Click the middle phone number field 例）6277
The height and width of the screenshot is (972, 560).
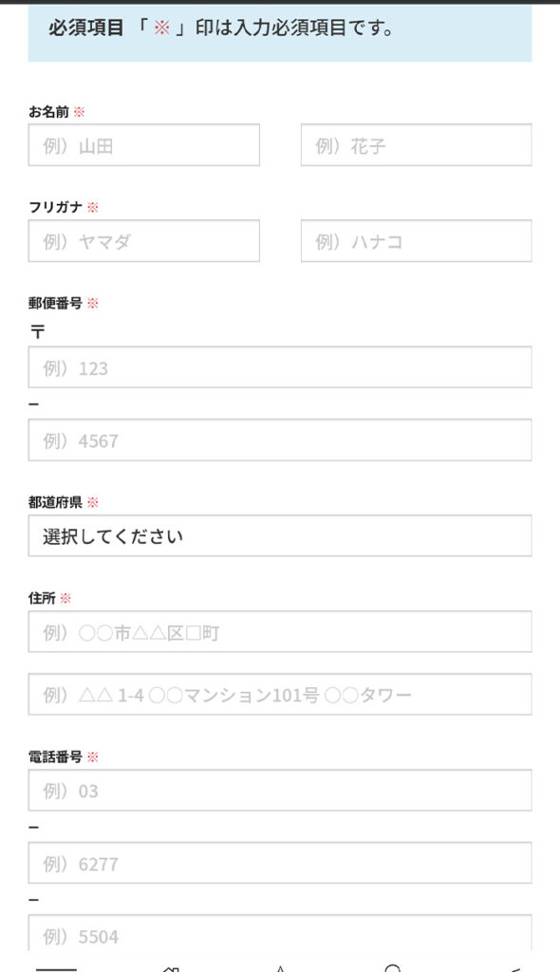tap(280, 863)
